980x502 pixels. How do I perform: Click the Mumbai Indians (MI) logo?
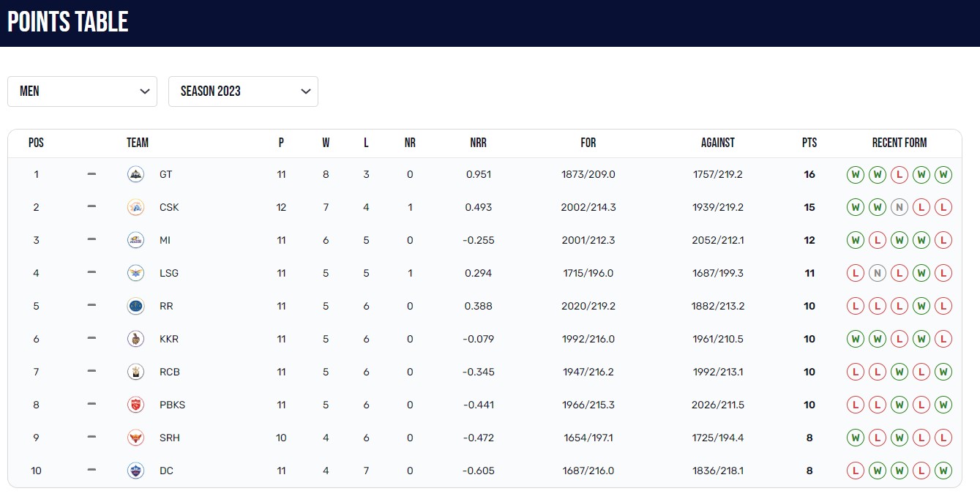point(135,240)
